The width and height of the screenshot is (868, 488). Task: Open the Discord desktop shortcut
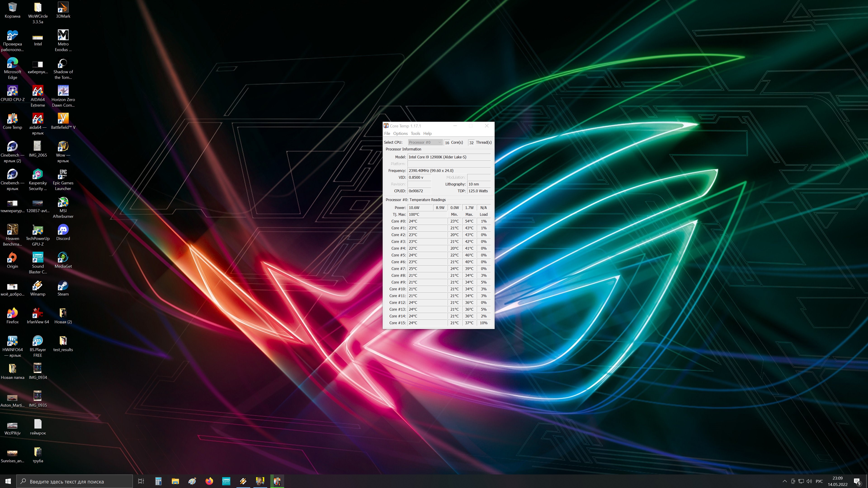click(x=63, y=230)
